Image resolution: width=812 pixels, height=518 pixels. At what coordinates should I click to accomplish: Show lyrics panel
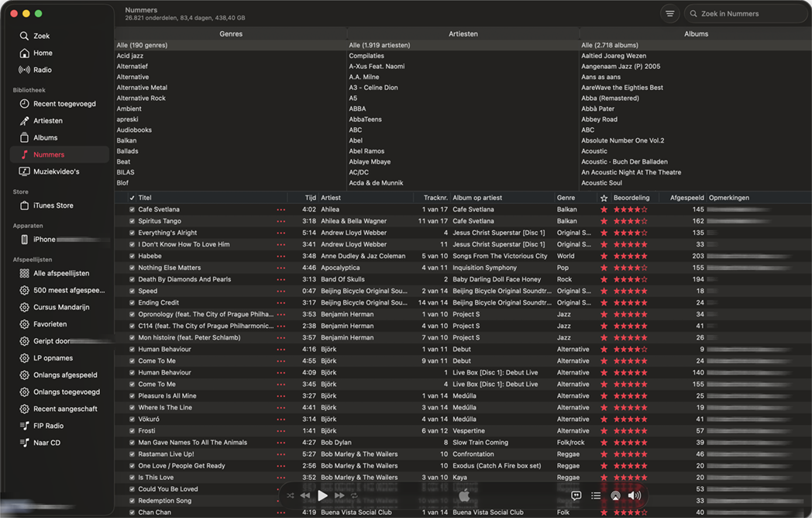click(x=576, y=496)
